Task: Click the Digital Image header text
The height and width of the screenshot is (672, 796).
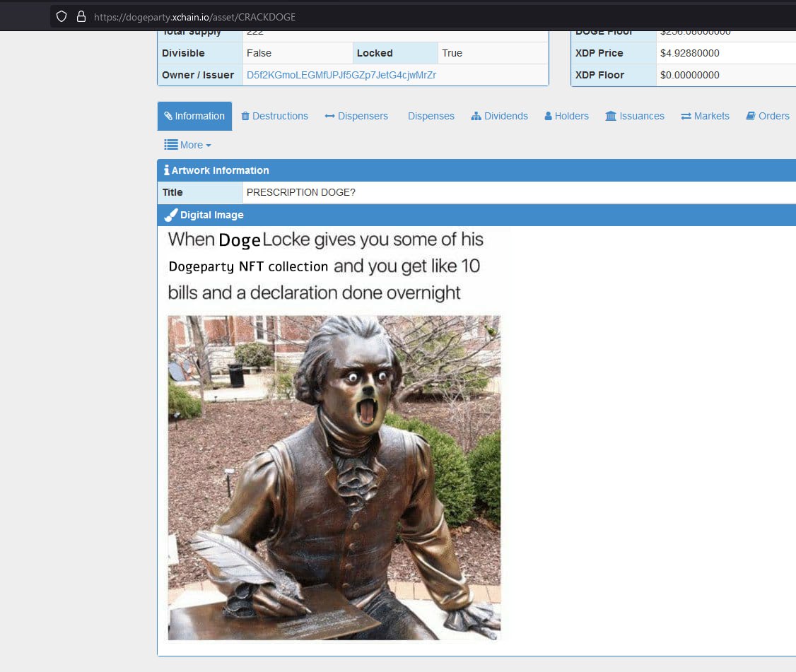Action: click(x=211, y=216)
